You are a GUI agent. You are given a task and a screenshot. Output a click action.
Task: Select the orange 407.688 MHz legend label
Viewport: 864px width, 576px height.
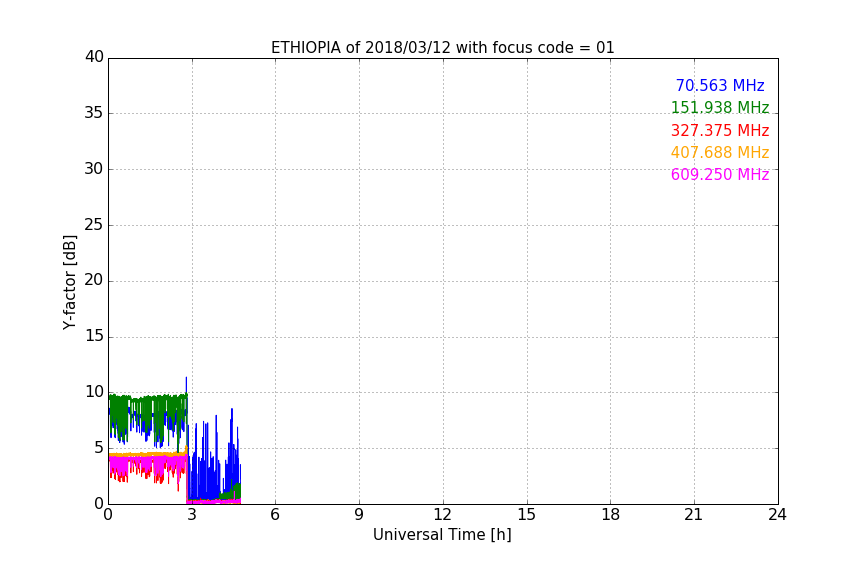tap(720, 152)
